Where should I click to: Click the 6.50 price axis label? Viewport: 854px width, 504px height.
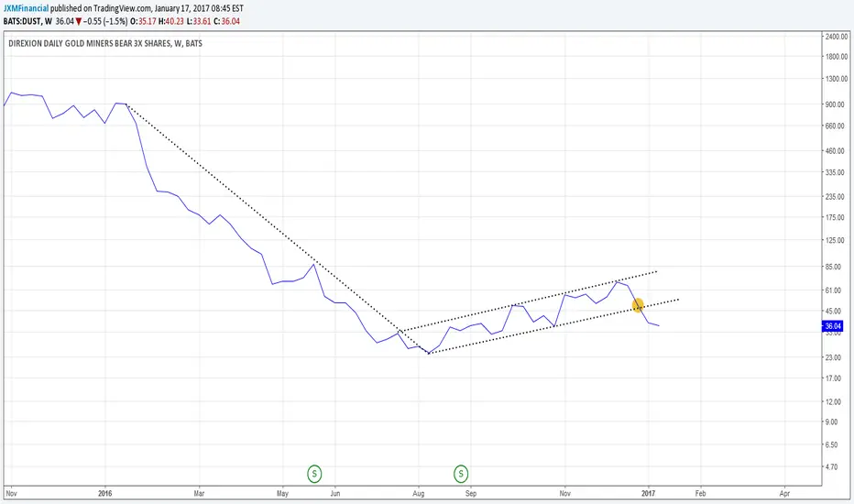click(x=832, y=445)
